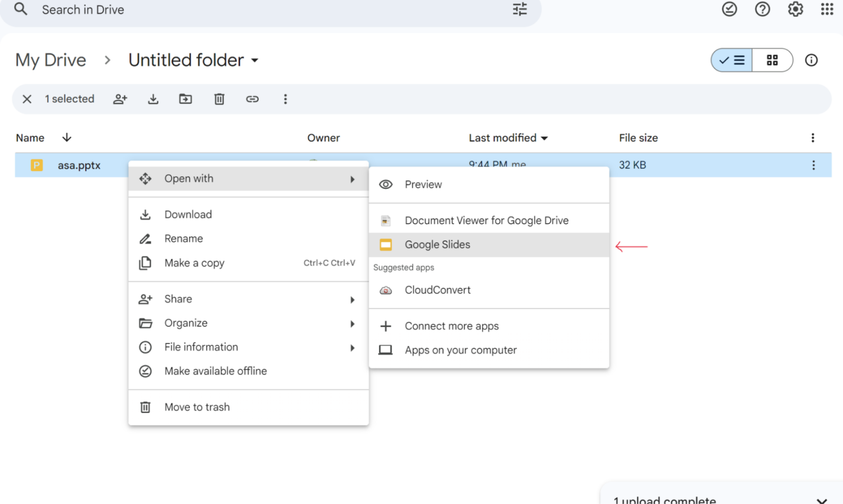Screen dimensions: 843x504
Task: Download asa.pptx using the download icon
Action: 153,99
